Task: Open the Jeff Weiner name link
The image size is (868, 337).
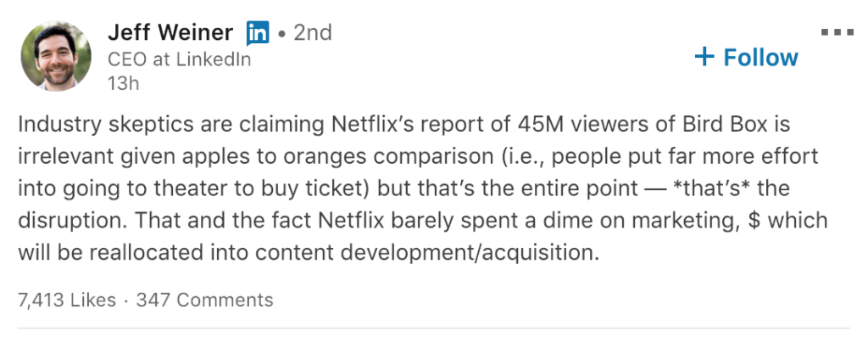Action: coord(170,33)
